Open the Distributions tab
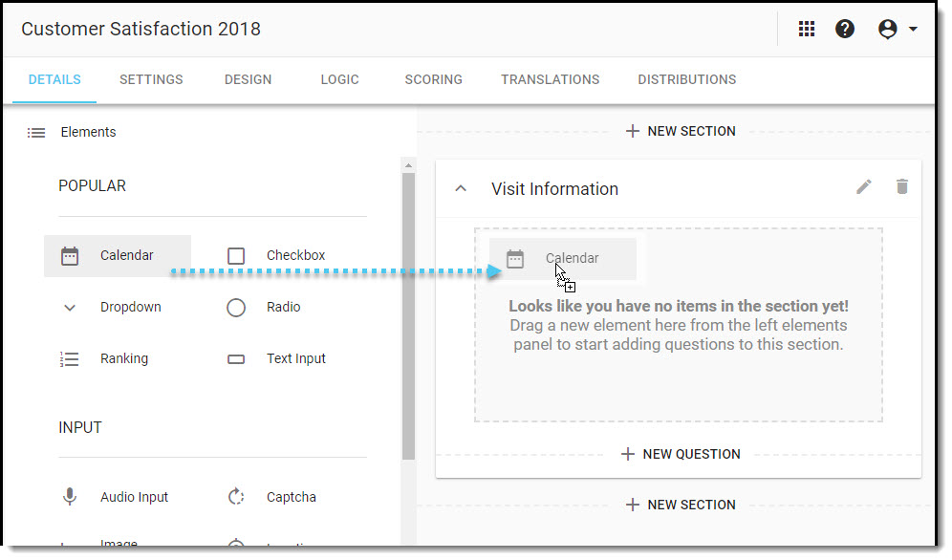 686,79
